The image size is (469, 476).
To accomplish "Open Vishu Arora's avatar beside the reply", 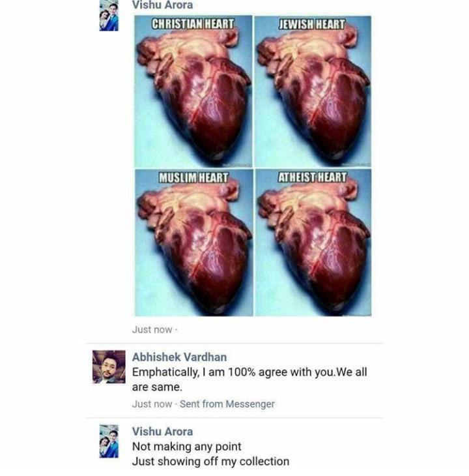I will (109, 441).
